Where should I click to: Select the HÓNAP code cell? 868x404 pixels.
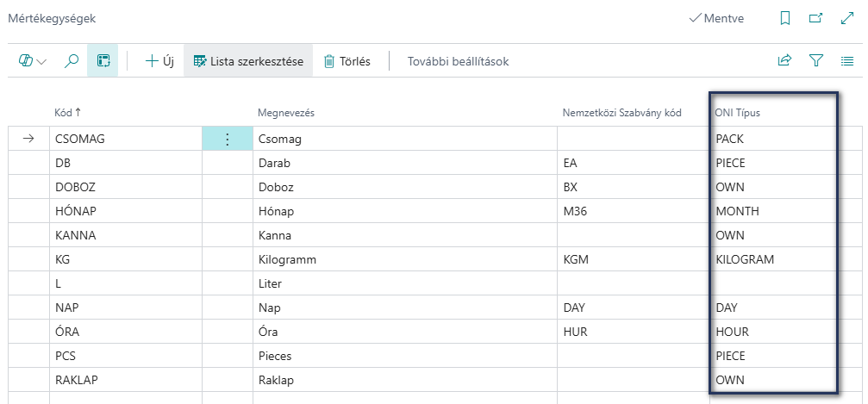pos(126,211)
